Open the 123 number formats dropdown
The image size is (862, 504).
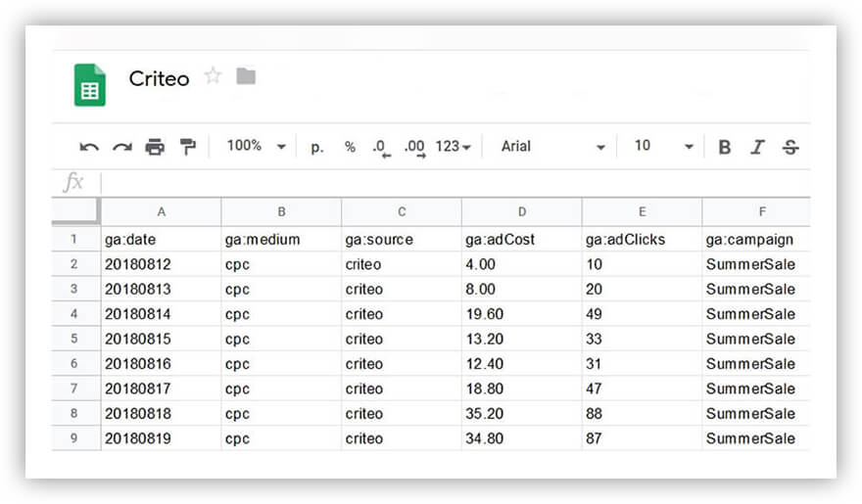coord(453,147)
